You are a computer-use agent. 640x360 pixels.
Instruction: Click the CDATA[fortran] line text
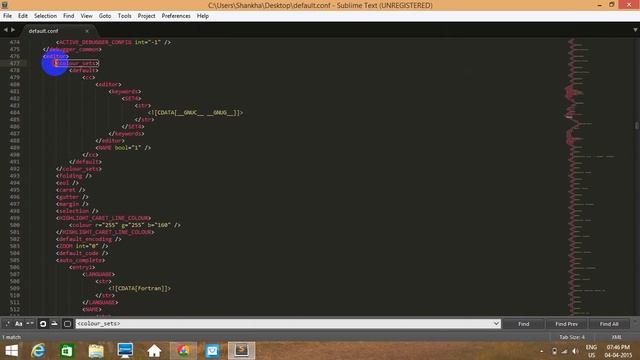(140, 289)
